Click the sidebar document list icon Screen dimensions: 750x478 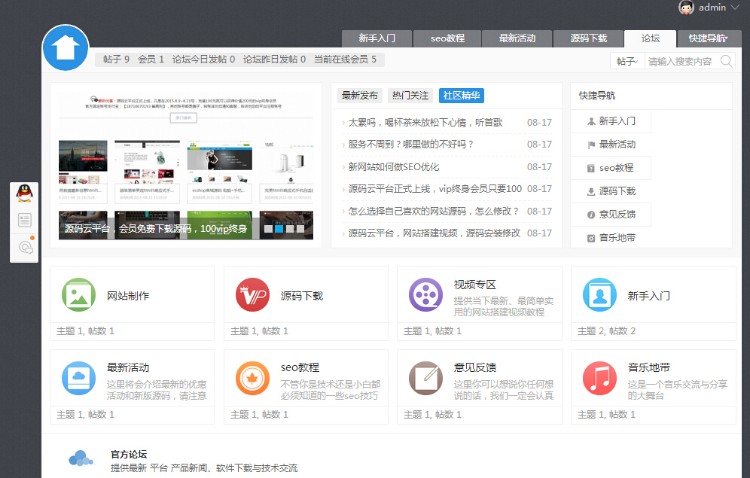click(x=24, y=220)
